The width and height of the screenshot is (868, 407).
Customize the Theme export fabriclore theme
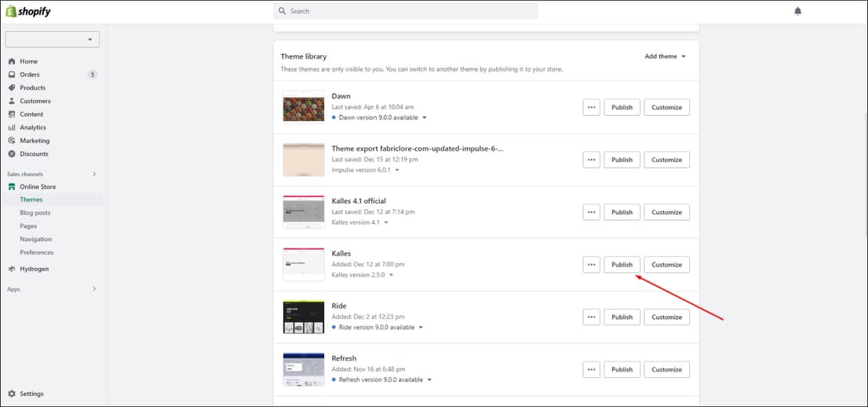tap(666, 159)
